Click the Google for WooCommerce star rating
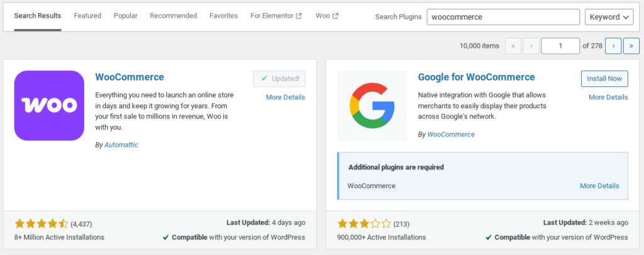Image resolution: width=644 pixels, height=255 pixels. tap(364, 224)
